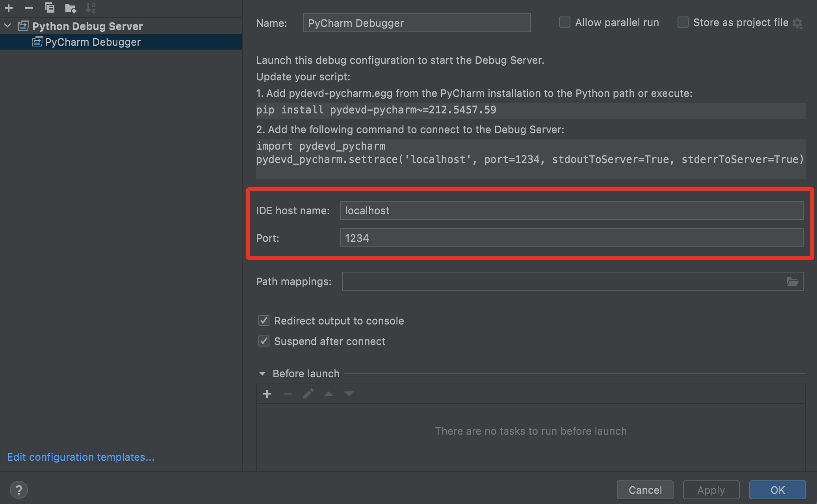Collapse the Before launch section
The width and height of the screenshot is (817, 504).
(262, 373)
